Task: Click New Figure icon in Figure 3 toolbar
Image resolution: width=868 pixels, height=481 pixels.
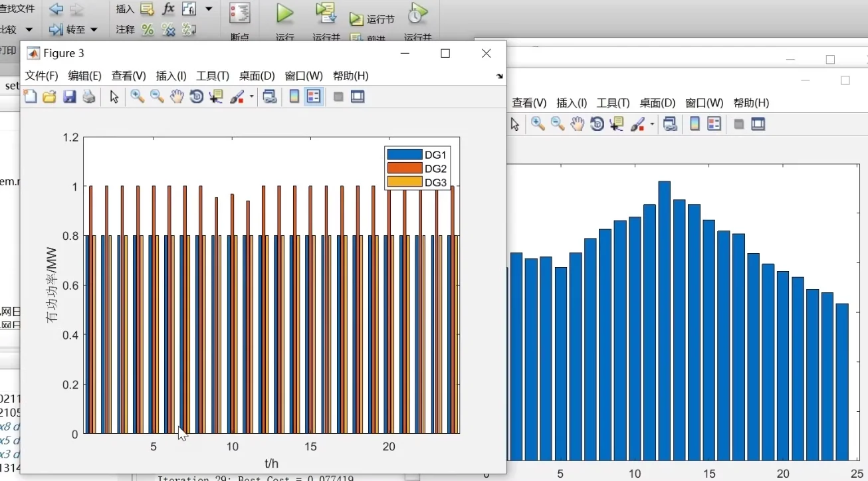Action: 31,97
